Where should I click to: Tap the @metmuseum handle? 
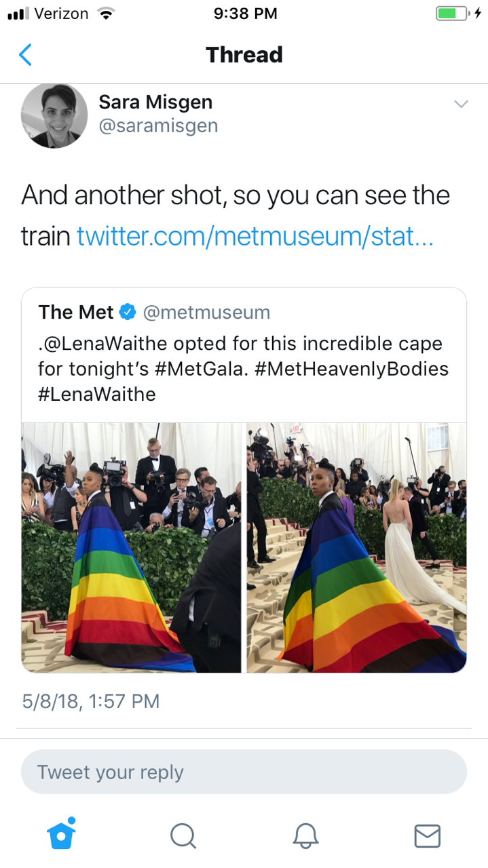pyautogui.click(x=206, y=312)
